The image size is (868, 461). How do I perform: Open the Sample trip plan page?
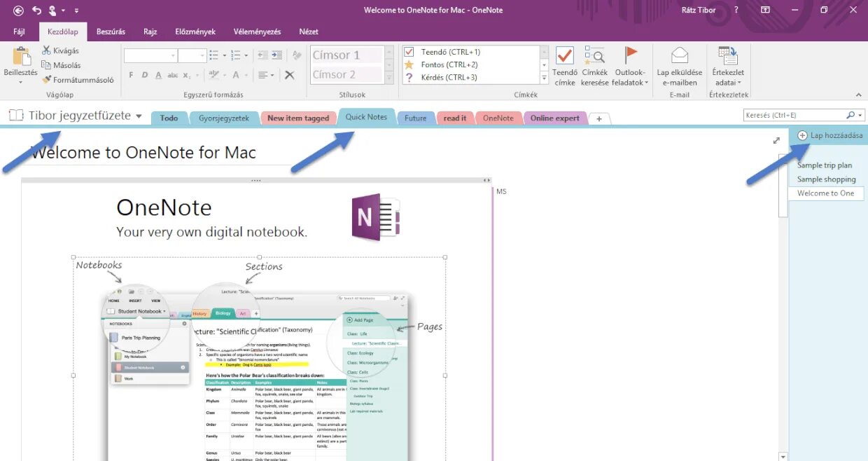pos(825,165)
